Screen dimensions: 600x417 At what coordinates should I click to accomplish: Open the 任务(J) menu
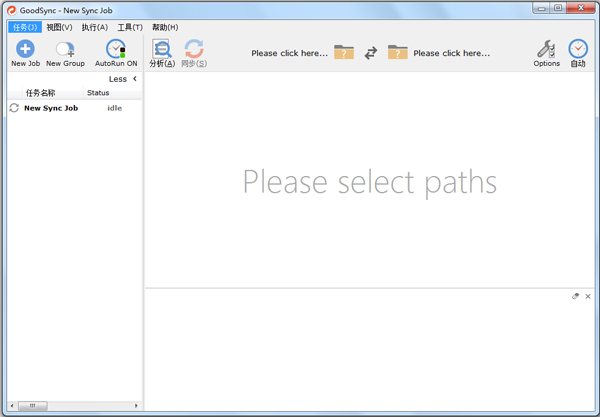pos(25,27)
